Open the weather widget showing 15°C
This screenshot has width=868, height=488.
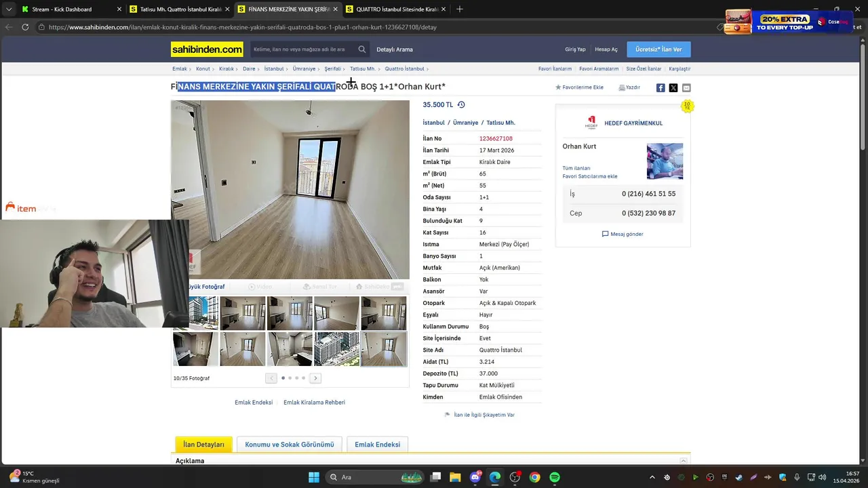(x=34, y=477)
